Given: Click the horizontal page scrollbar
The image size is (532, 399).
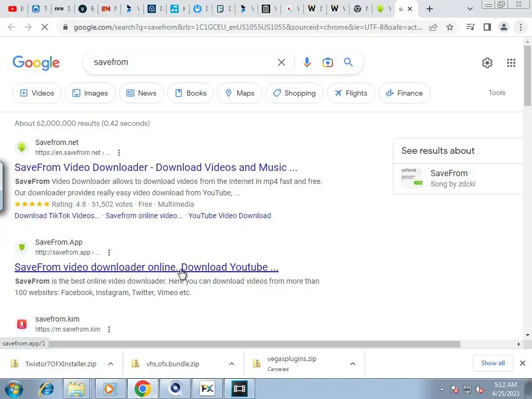Looking at the screenshot, I should click(x=255, y=344).
